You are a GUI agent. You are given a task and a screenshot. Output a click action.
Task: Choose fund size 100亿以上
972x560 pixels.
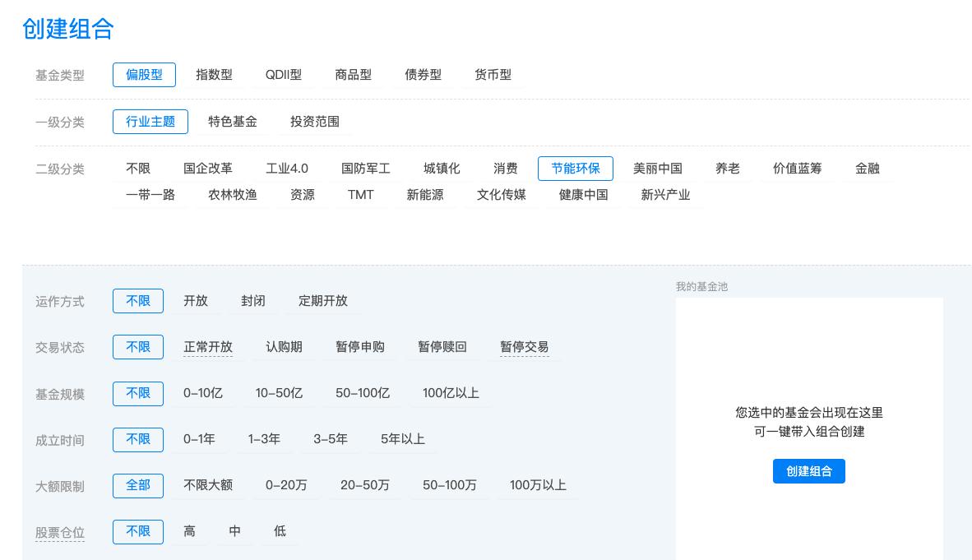tap(450, 393)
